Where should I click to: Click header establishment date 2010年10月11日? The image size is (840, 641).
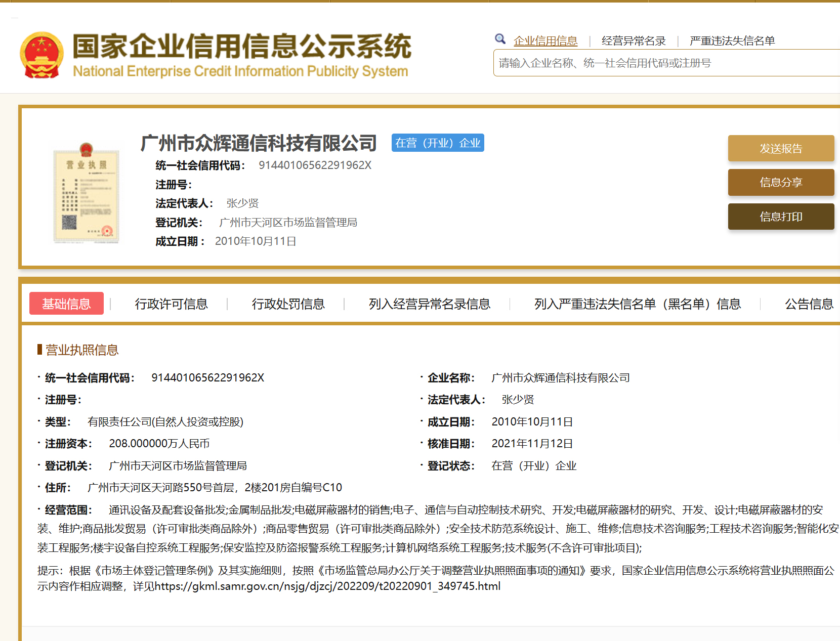click(x=256, y=241)
